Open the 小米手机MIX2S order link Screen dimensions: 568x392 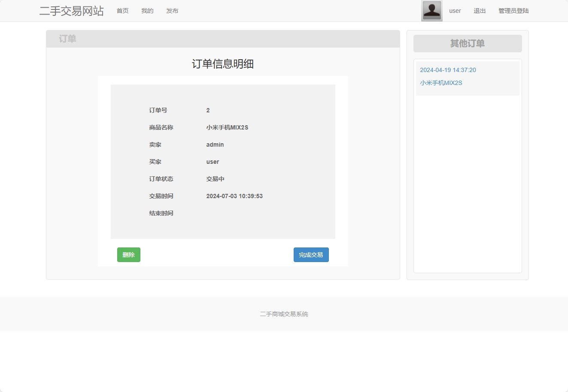tap(441, 82)
